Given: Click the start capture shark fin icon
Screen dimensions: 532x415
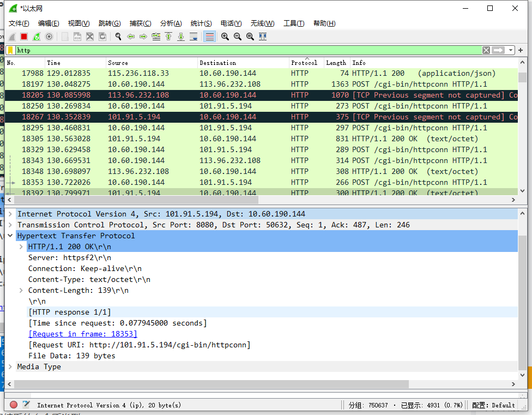Looking at the screenshot, I should click(x=12, y=37).
